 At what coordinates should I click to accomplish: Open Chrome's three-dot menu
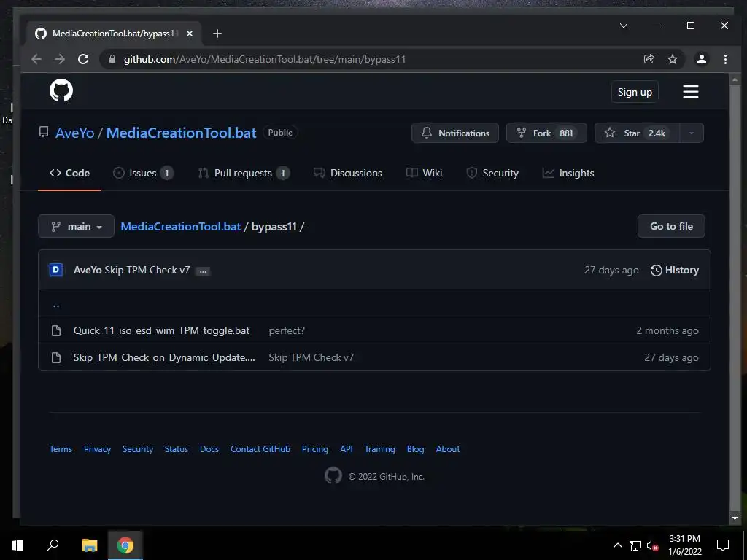[725, 59]
